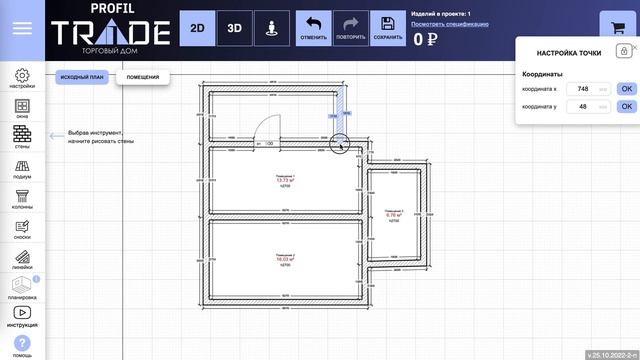Select the Подиум tool
The image size is (640, 360).
pyautogui.click(x=22, y=169)
